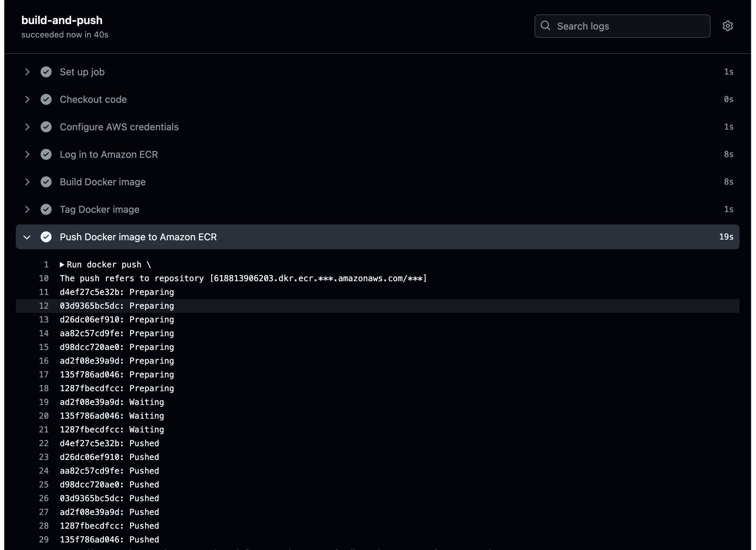
Task: Open the log settings gear icon
Action: (x=727, y=26)
